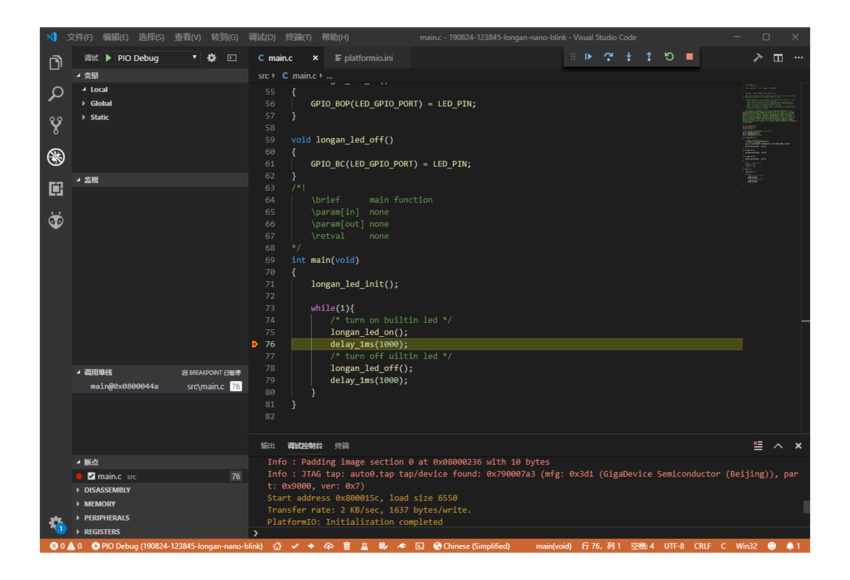The image size is (850, 580).
Task: Open the Extensions view in activity bar
Action: [x=56, y=189]
